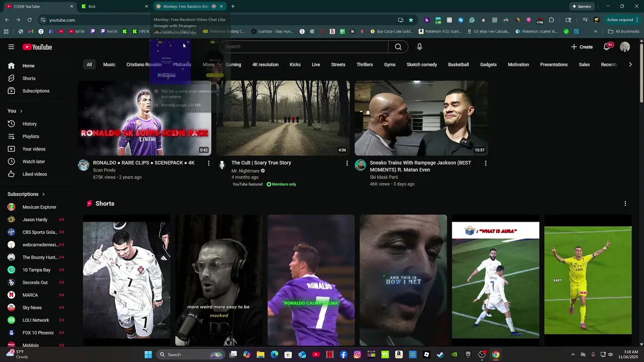Screen dimensions: 644x362
Task: Reload the page in browser toolbar
Action: pos(30,20)
